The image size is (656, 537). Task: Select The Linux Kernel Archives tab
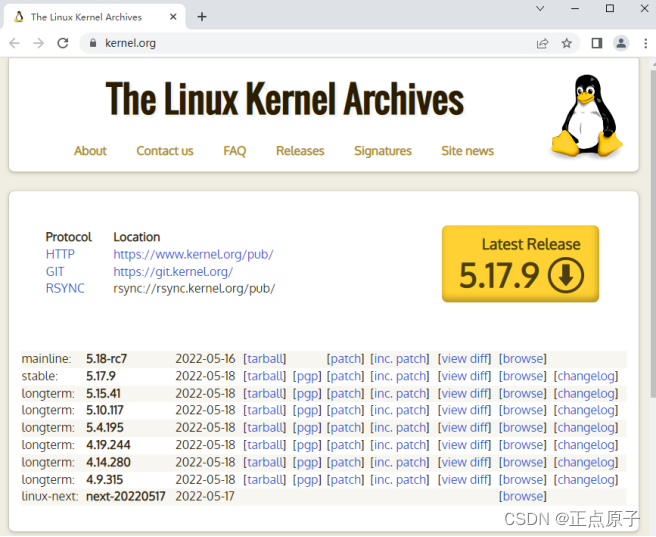pyautogui.click(x=94, y=17)
